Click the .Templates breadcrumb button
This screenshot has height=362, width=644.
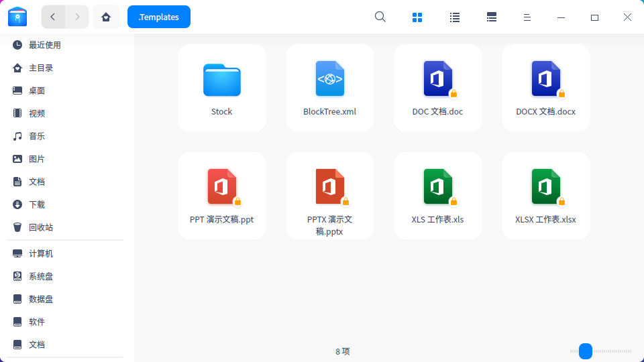(159, 17)
